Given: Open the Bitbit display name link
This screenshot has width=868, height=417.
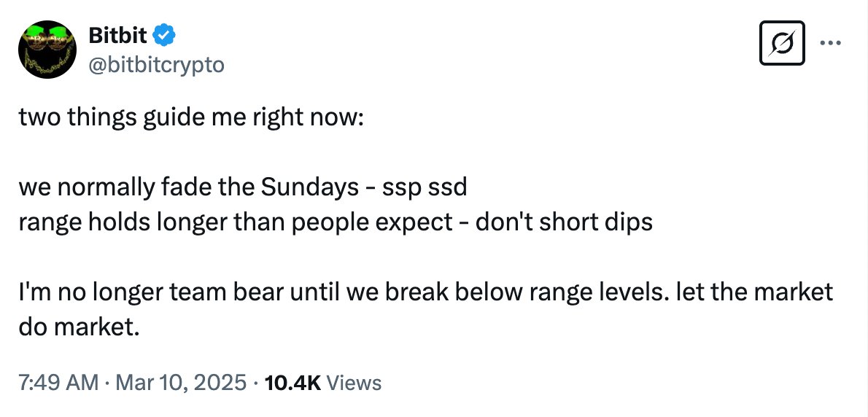Looking at the screenshot, I should 118,36.
